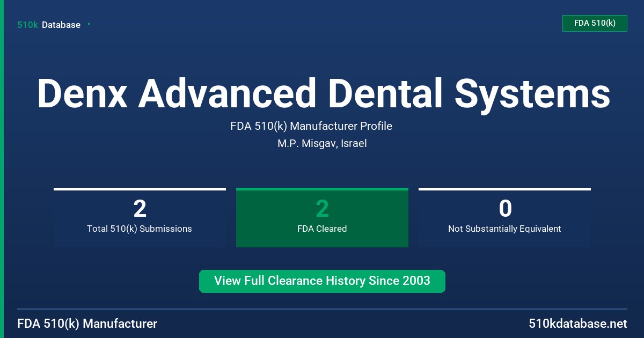Click the Denx Advanced Dental Systems heading
The height and width of the screenshot is (338, 644).
tap(324, 94)
